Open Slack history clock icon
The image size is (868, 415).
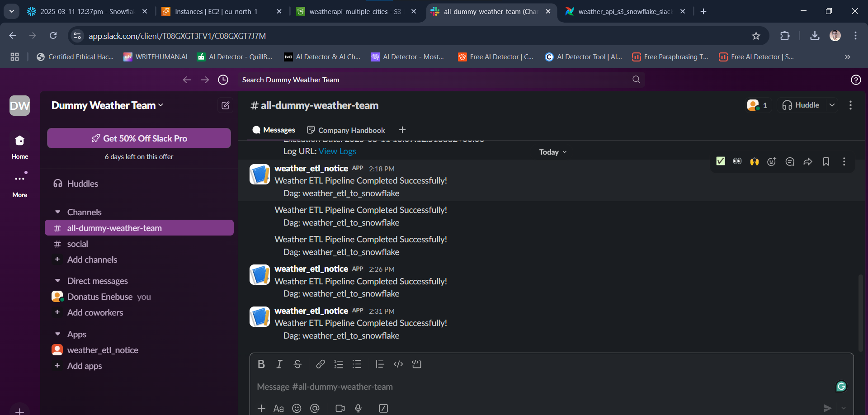(x=223, y=80)
